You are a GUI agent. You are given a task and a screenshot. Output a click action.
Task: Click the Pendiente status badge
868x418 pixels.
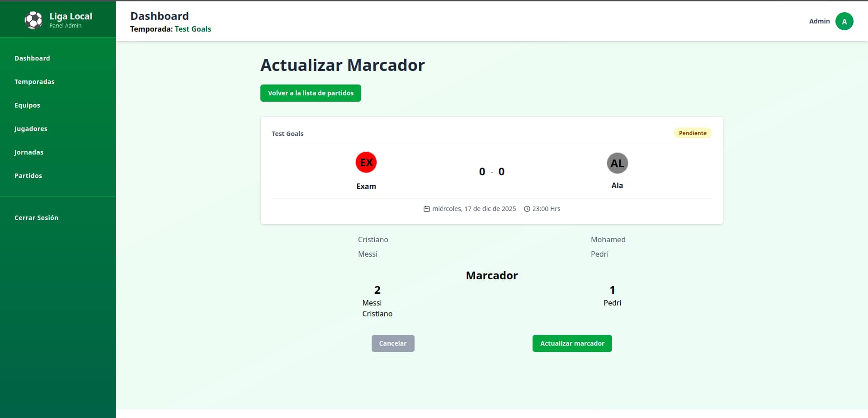coord(693,133)
